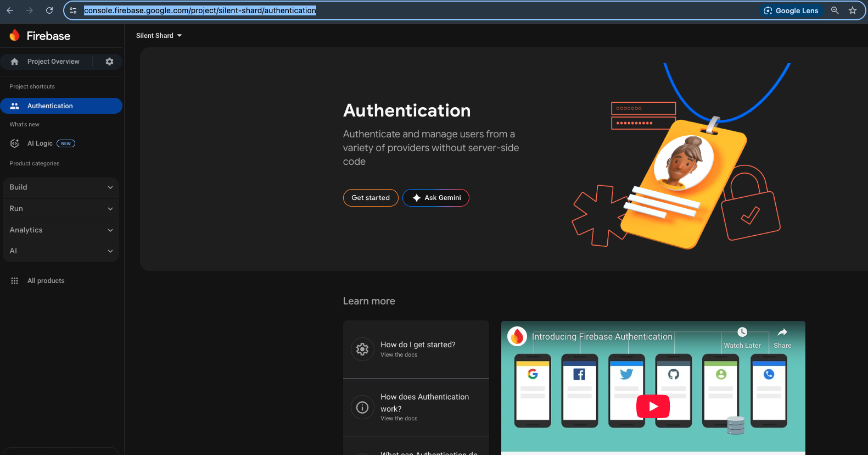Open the zoom magnifier icon in address bar
The image size is (868, 455).
click(835, 10)
